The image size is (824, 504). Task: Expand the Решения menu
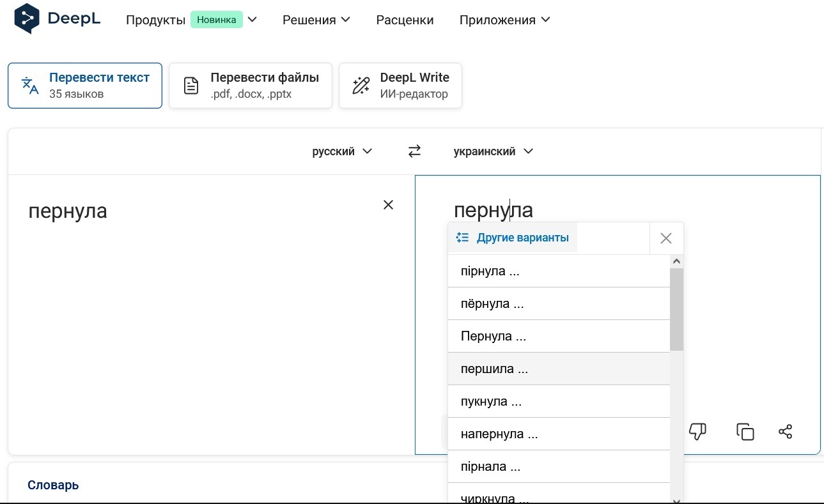(x=316, y=20)
